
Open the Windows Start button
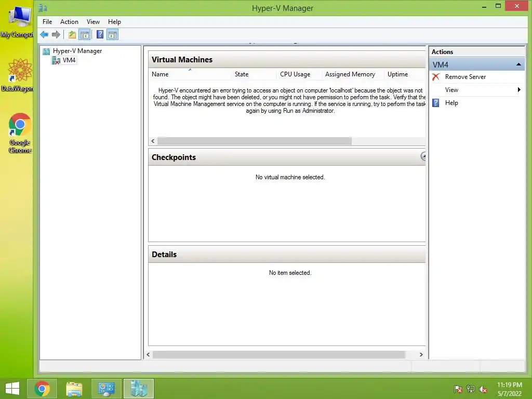[x=12, y=389]
